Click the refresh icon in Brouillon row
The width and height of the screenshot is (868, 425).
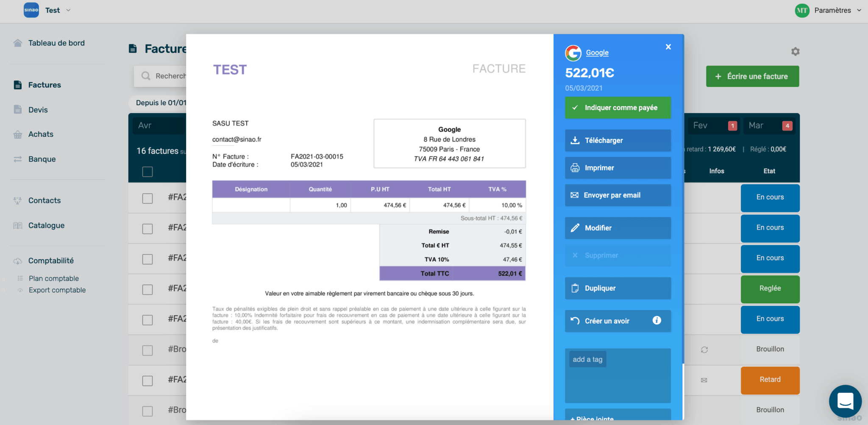tap(704, 350)
